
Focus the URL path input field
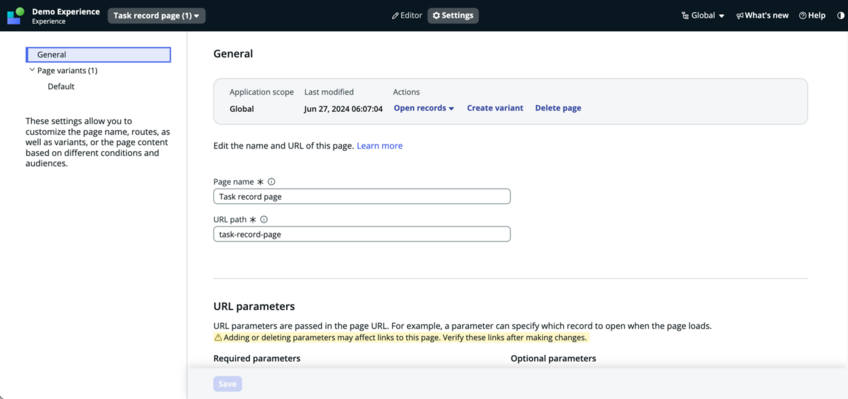tap(362, 234)
